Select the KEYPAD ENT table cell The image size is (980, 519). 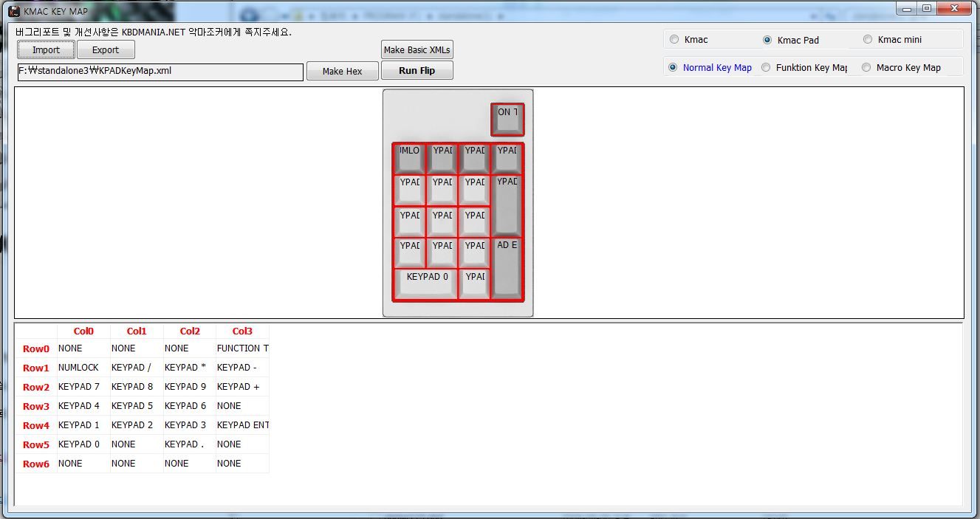242,425
